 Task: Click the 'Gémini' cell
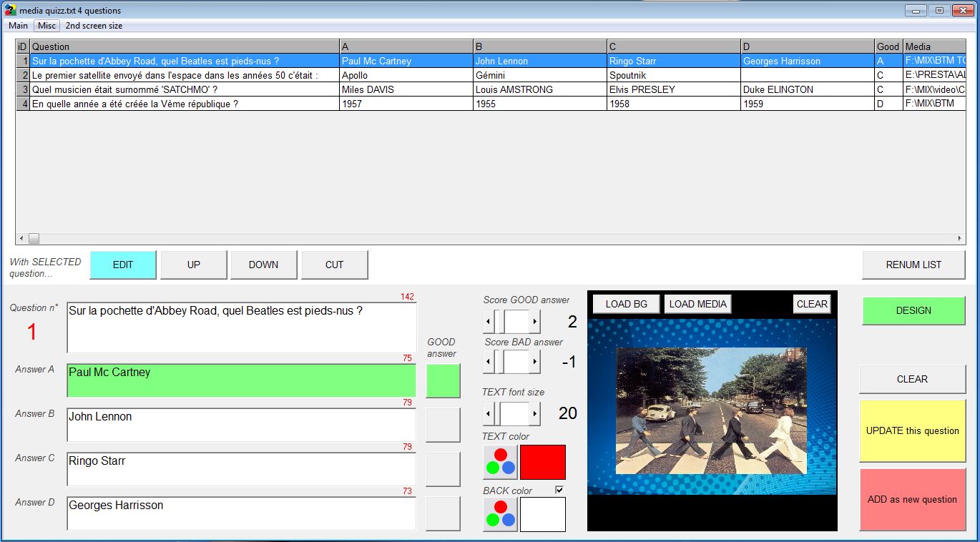(540, 75)
